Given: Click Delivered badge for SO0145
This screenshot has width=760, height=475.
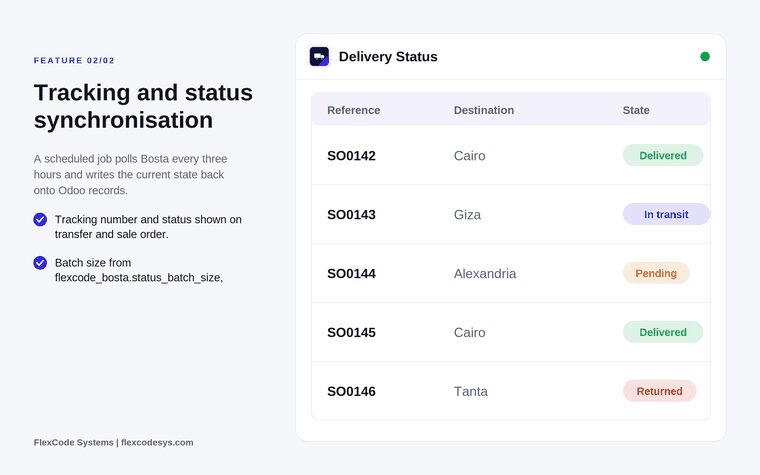Looking at the screenshot, I should point(663,332).
